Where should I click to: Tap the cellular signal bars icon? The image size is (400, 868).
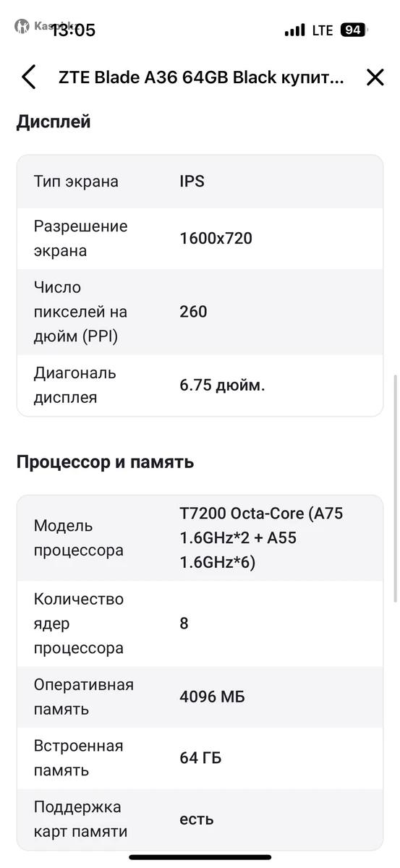294,30
